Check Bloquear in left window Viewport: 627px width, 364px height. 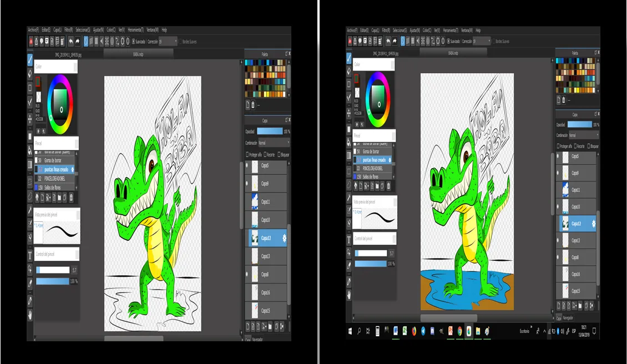click(x=279, y=154)
